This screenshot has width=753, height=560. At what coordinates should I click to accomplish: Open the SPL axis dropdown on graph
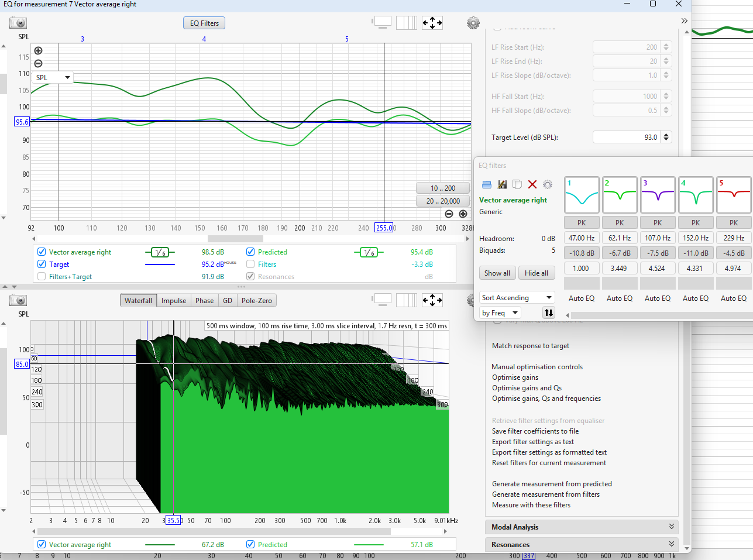(53, 77)
